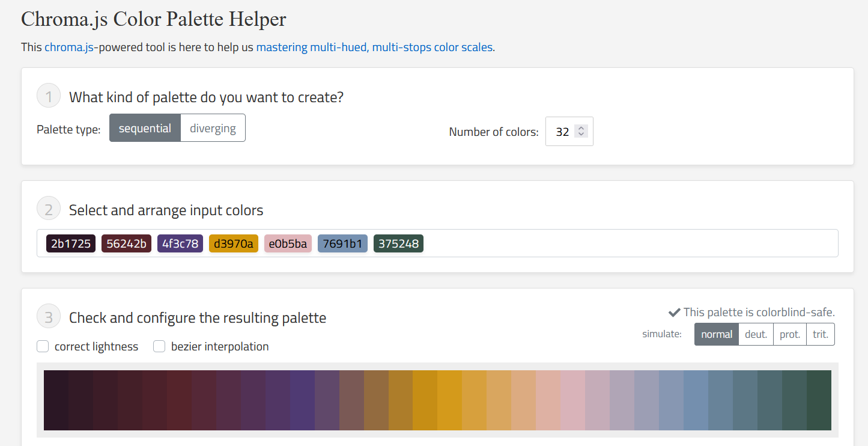Viewport: 868px width, 446px height.
Task: Simulate deuteranopia with the deut. button
Action: coord(756,334)
